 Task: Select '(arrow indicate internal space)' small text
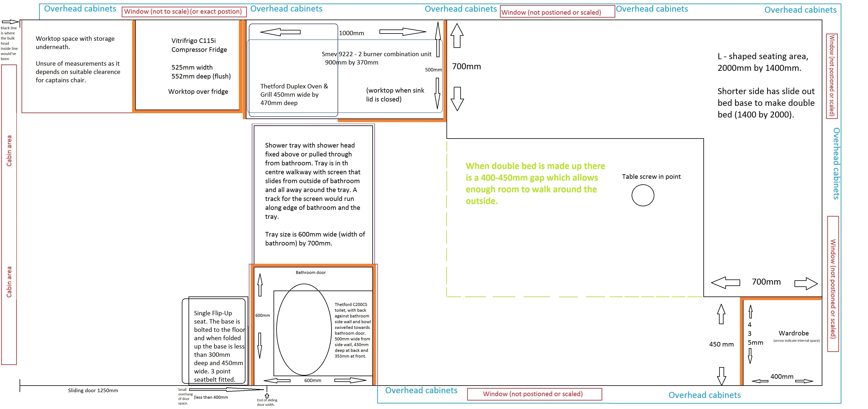[797, 341]
